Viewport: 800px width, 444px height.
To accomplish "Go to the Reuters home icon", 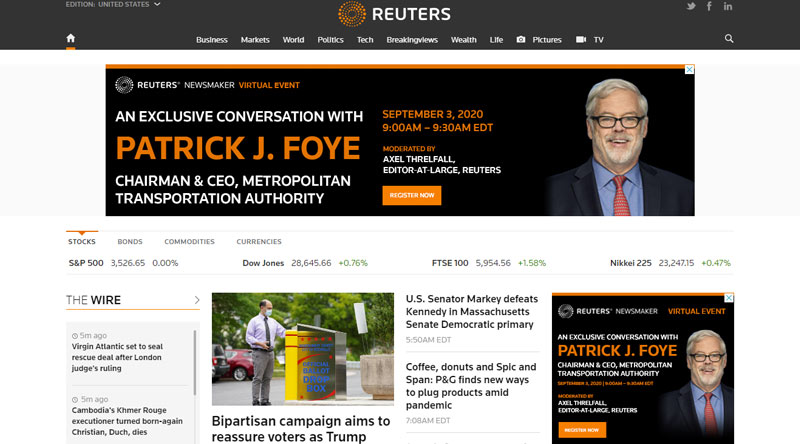I will 70,38.
